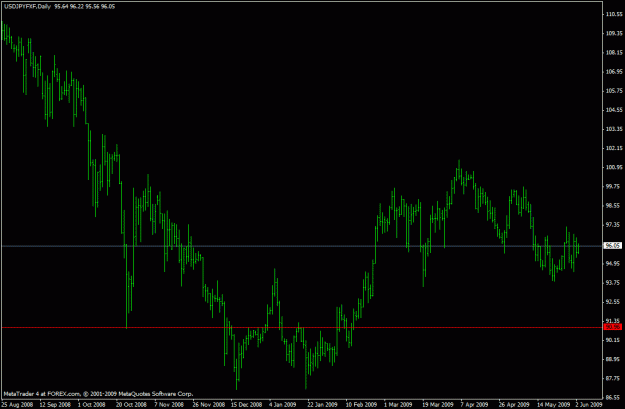Click the 106.95 price axis label

click(x=614, y=72)
